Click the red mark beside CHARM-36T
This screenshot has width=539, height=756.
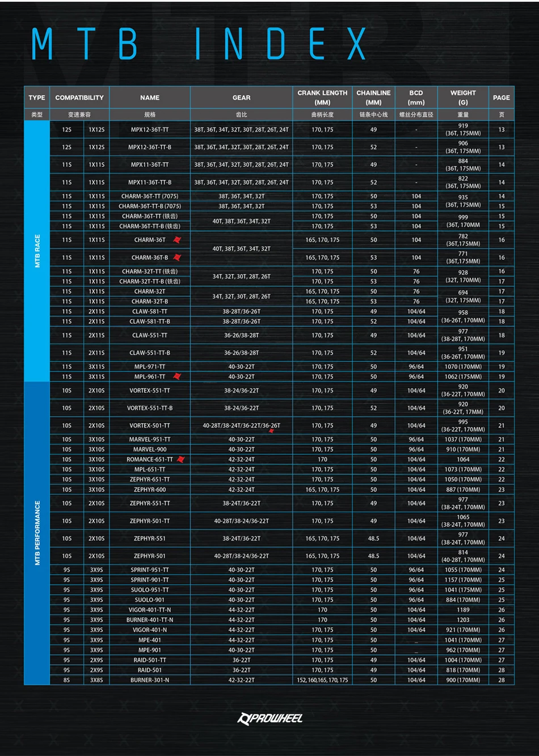[x=177, y=240]
